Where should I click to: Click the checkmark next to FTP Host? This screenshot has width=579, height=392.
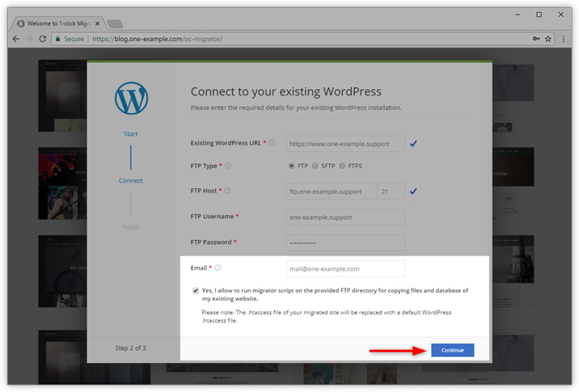click(413, 192)
